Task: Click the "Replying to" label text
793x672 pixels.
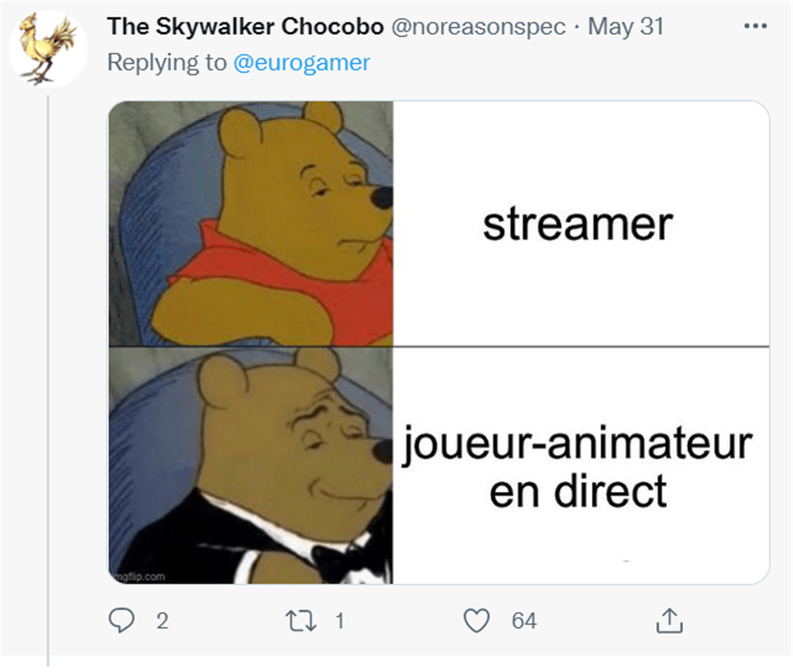Action: click(x=167, y=63)
